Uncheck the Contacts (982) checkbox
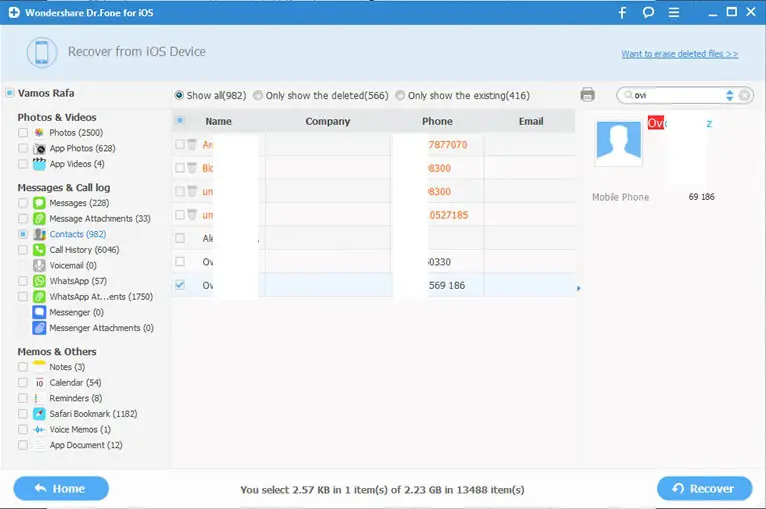766x509 pixels. tap(22, 234)
